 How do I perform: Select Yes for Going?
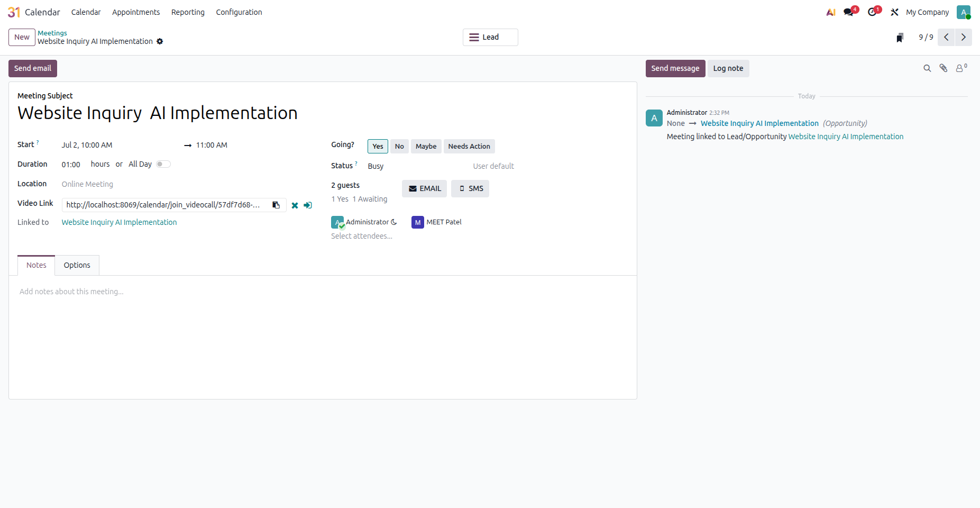378,146
